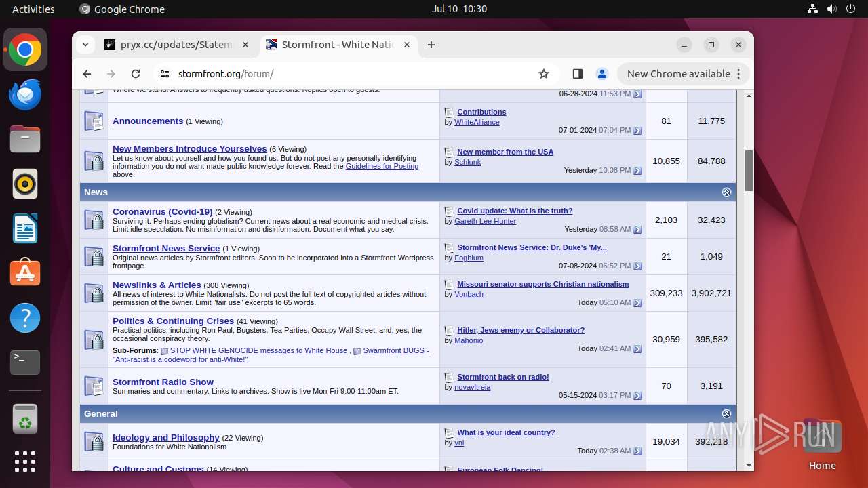Show Applications grid in dock
The width and height of the screenshot is (868, 488).
tap(25, 462)
